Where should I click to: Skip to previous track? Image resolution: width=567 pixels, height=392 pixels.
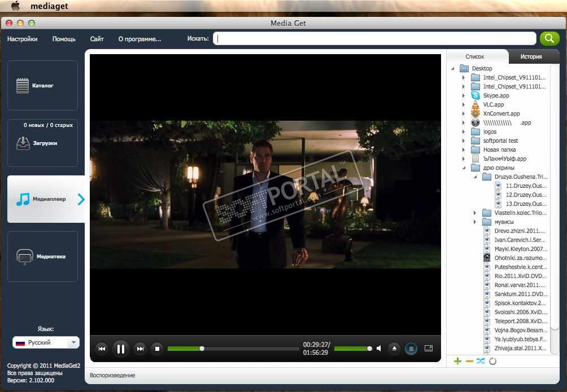(102, 349)
